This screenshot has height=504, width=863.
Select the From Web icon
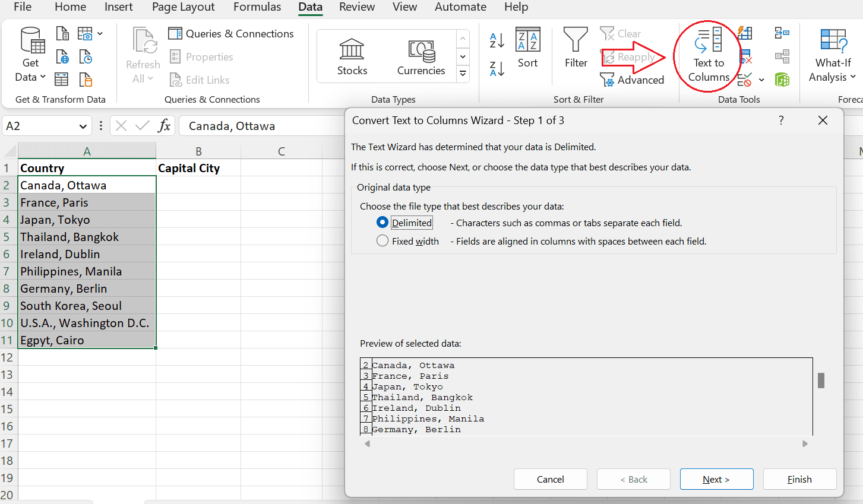(62, 56)
